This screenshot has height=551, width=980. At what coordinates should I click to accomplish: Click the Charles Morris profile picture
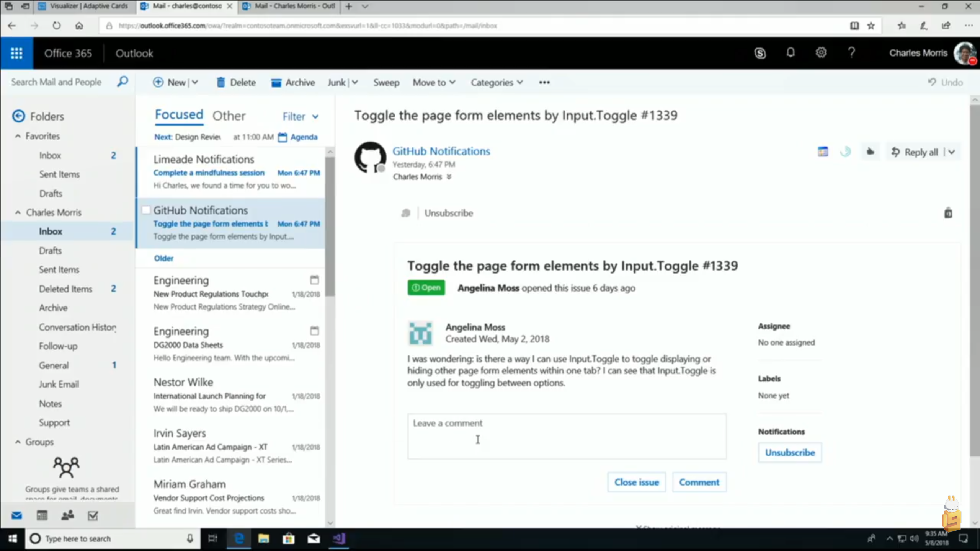[x=965, y=53]
